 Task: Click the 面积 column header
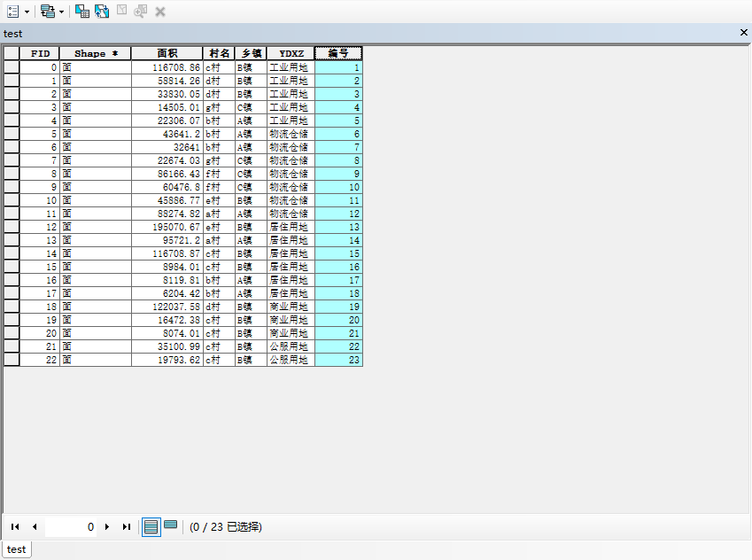[167, 53]
